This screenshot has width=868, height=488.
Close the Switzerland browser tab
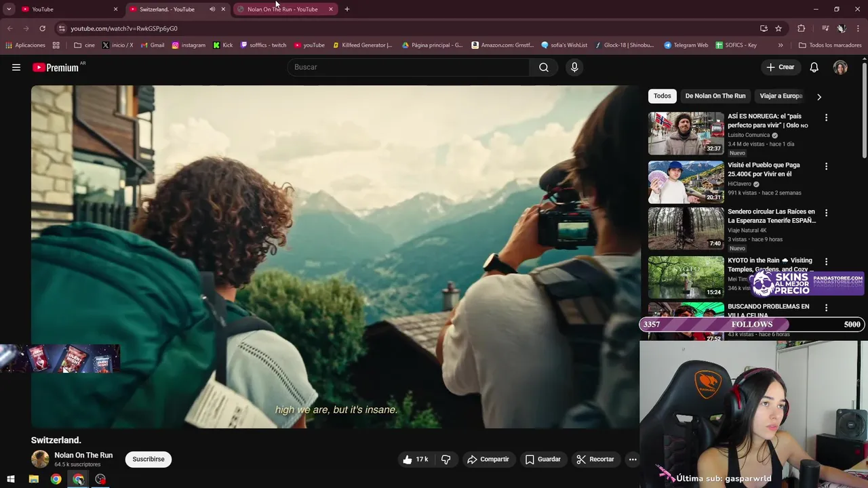coord(223,9)
